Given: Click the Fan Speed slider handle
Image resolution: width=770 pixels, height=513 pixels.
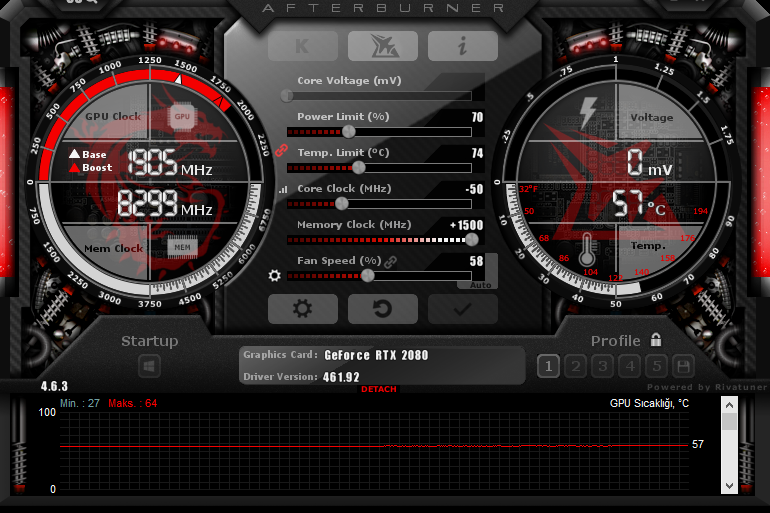Looking at the screenshot, I should click(x=367, y=275).
